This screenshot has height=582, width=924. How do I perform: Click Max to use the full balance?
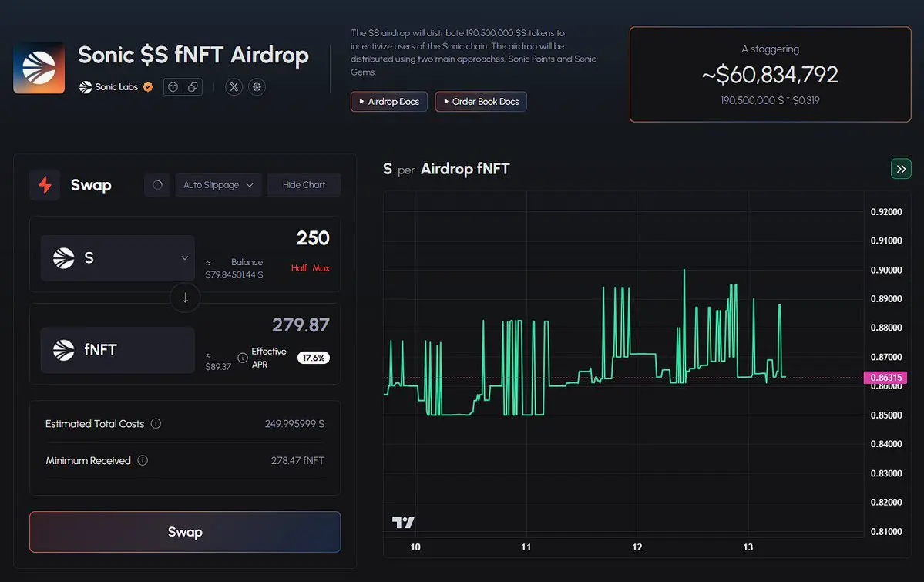[x=321, y=267]
